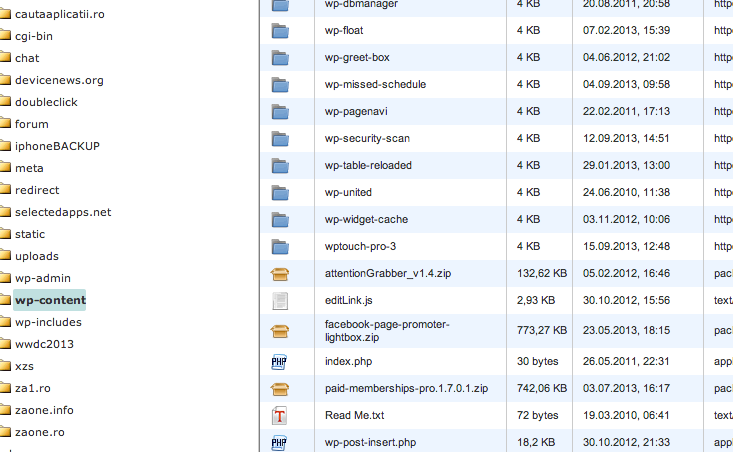
Task: Click the PHP icon for index.php
Action: (279, 362)
